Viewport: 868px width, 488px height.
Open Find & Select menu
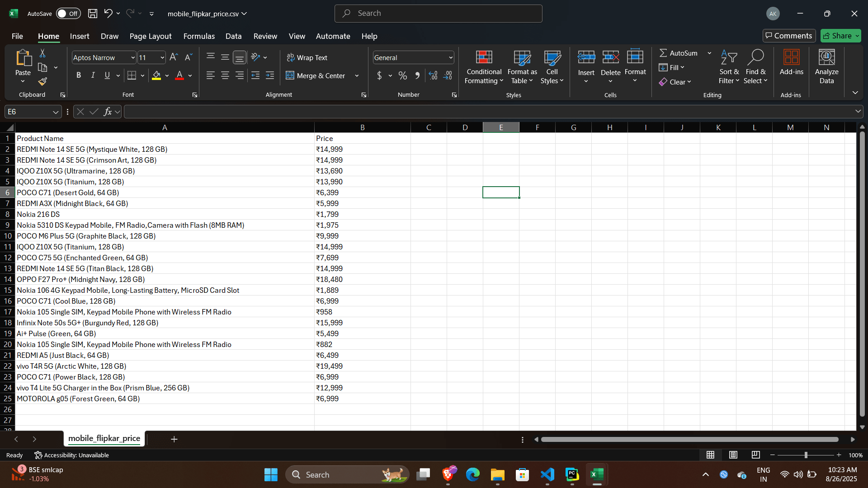(x=756, y=67)
